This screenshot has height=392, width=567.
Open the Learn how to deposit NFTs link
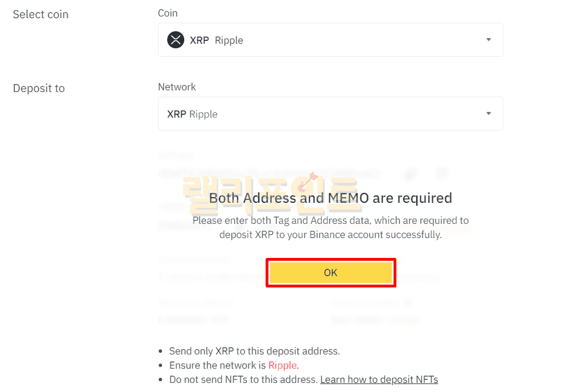(x=379, y=380)
